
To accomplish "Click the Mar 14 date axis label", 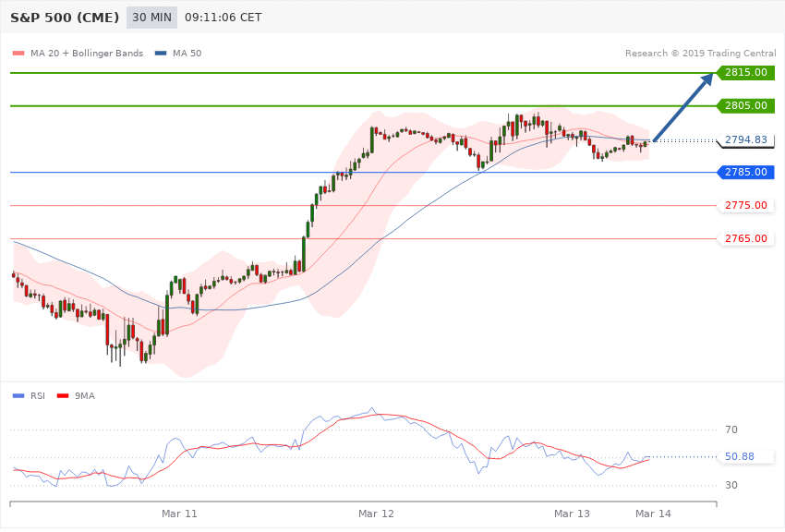I will click(653, 514).
